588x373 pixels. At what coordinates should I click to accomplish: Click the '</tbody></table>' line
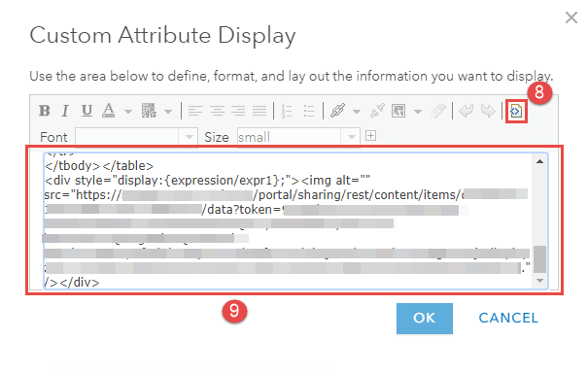click(99, 166)
